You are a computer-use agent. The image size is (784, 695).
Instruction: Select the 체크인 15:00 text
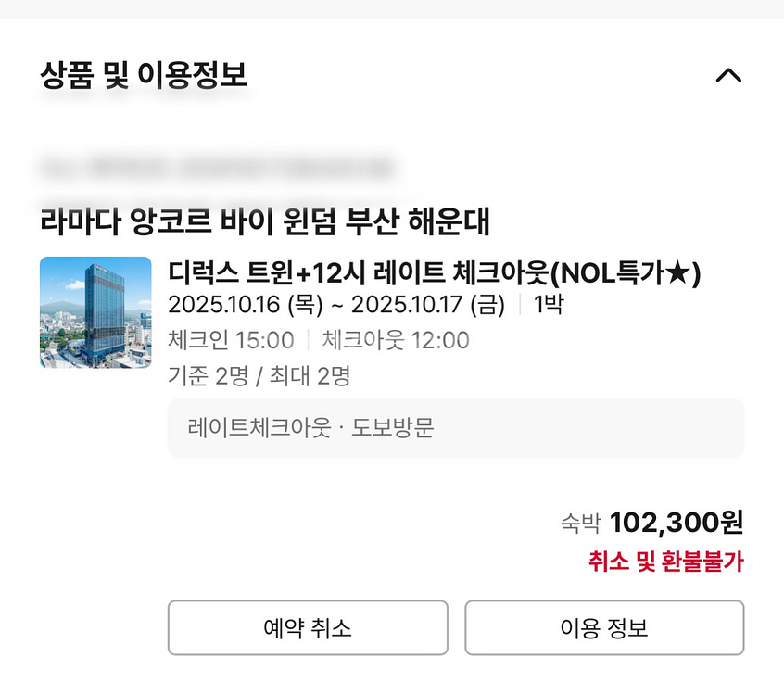[231, 340]
